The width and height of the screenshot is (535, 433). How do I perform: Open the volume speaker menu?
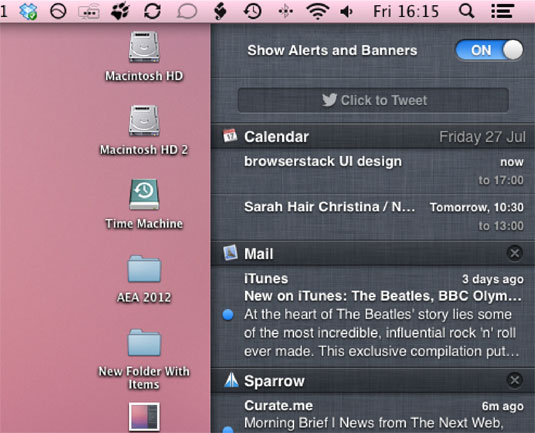[347, 12]
